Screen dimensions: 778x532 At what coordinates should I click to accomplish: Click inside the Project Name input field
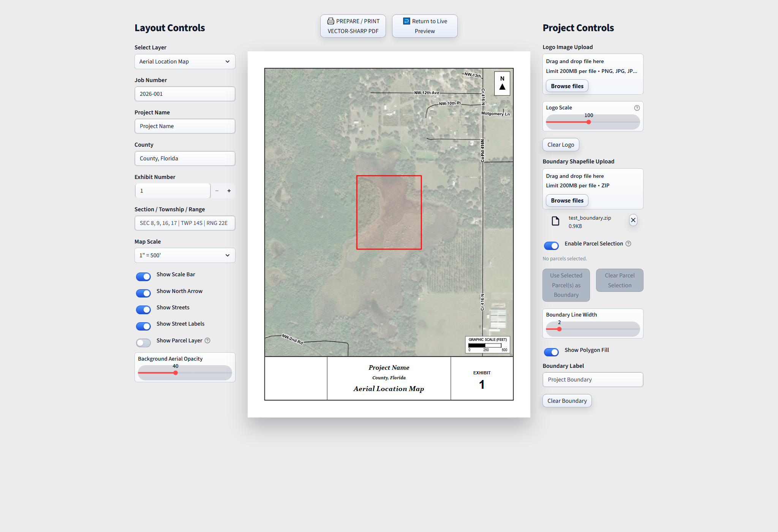185,126
